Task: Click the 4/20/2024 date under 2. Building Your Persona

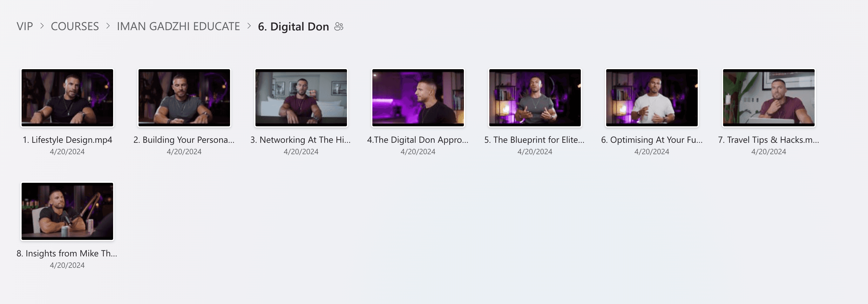Action: tap(184, 151)
